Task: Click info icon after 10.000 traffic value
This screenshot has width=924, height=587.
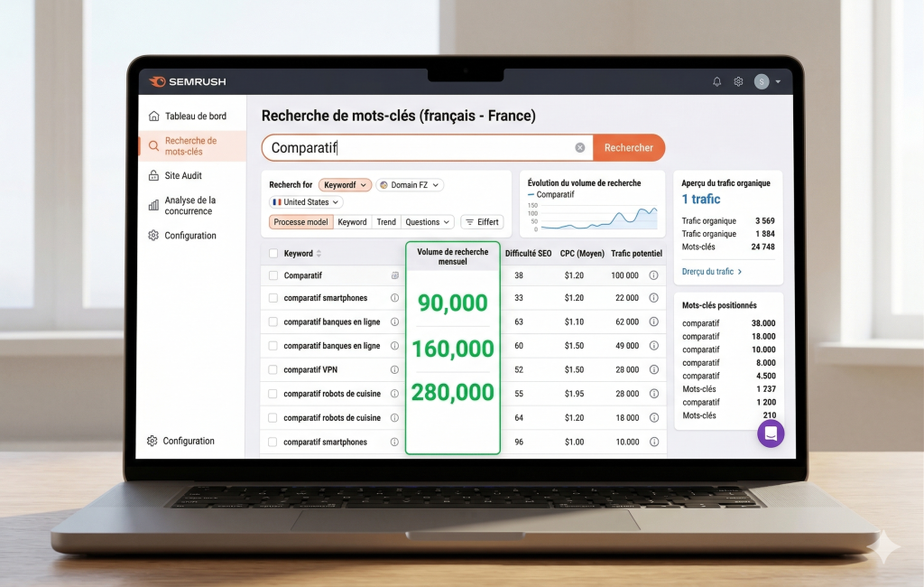Action: [653, 442]
